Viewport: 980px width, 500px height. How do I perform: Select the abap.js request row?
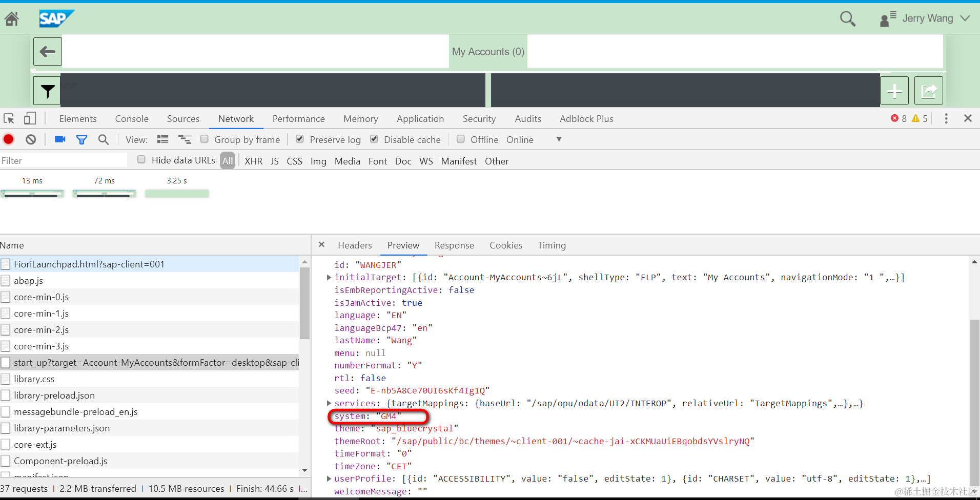(149, 280)
